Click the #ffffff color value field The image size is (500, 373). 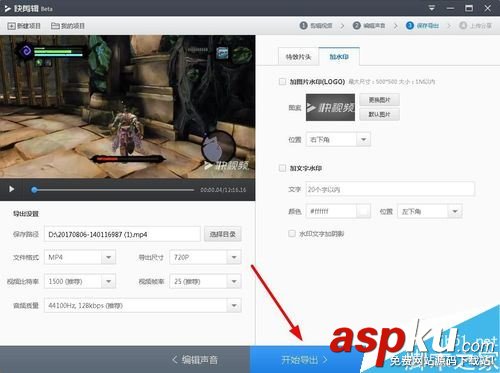point(331,211)
